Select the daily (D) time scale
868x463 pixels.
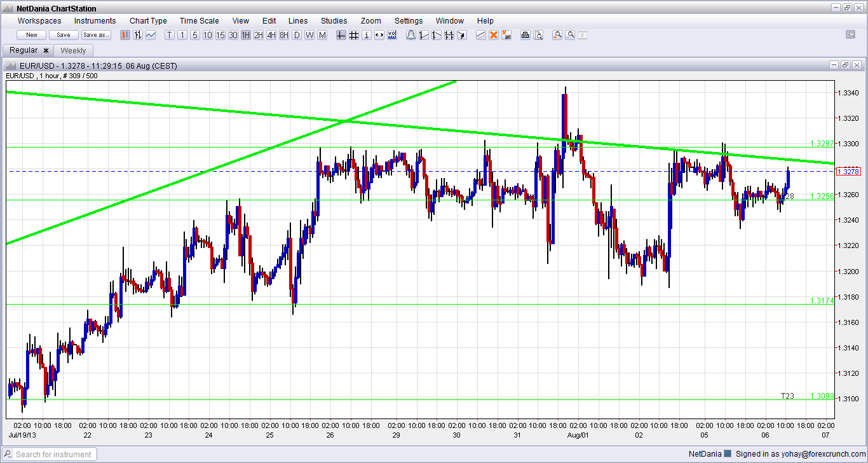coord(297,35)
